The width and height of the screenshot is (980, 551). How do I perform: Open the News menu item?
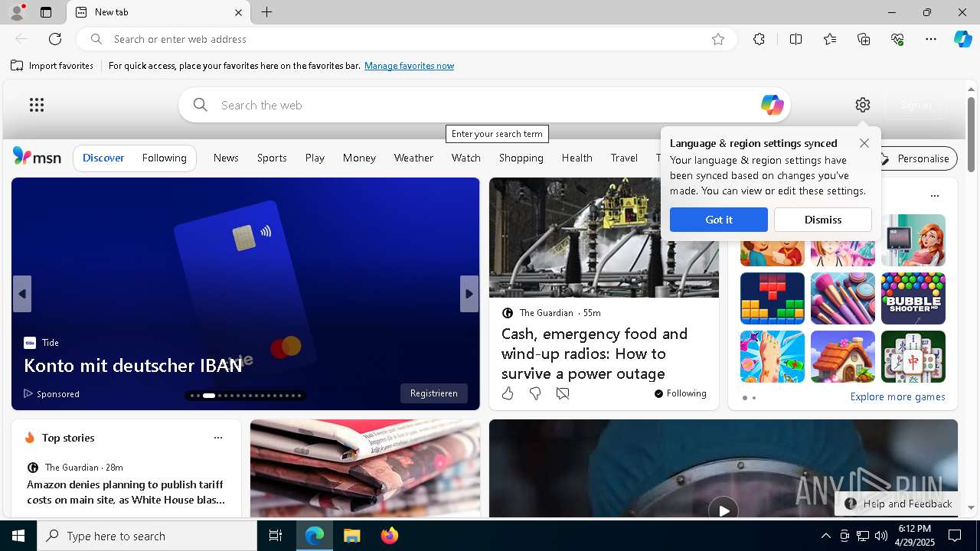click(226, 158)
